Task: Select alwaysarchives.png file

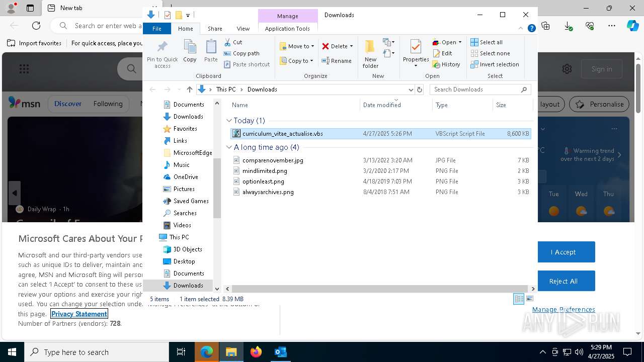Action: 380,192
